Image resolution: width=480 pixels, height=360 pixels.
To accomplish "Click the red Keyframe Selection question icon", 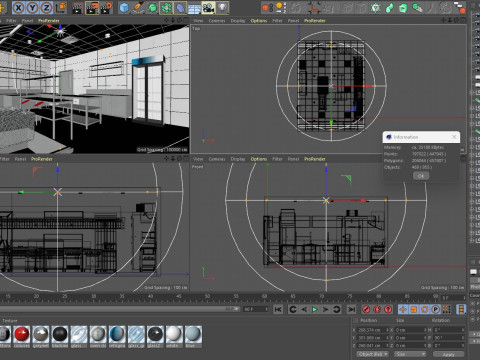I will (388, 309).
